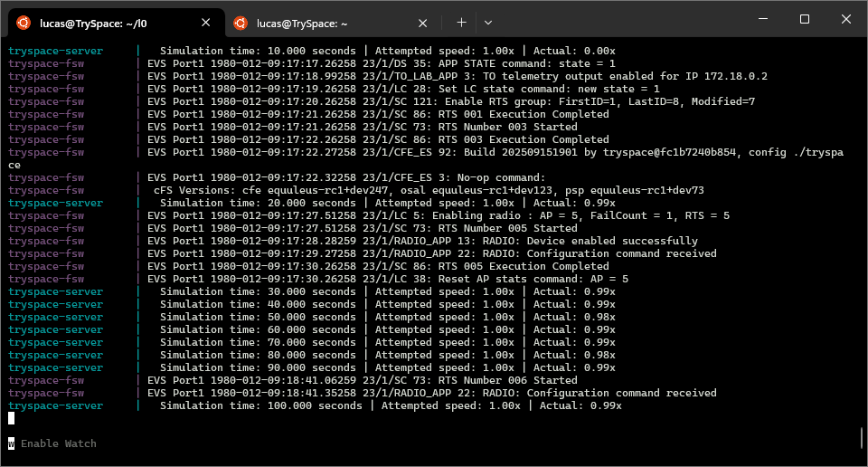Click 'RTS Number 006 Started' text
Image resolution: width=868 pixels, height=467 pixels.
tap(507, 381)
